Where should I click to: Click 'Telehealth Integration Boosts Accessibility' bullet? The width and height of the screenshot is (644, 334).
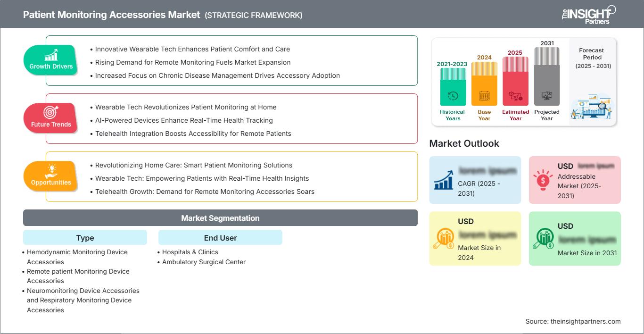[193, 134]
